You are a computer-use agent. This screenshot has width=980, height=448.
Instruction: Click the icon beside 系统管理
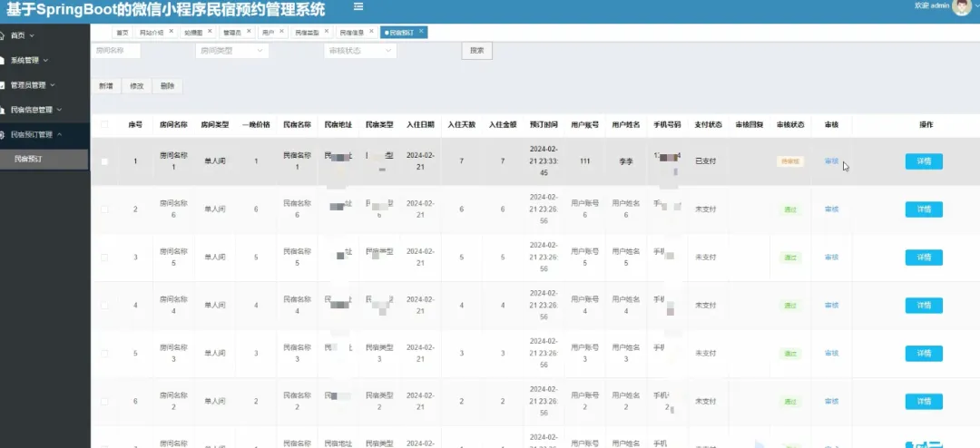(3, 61)
